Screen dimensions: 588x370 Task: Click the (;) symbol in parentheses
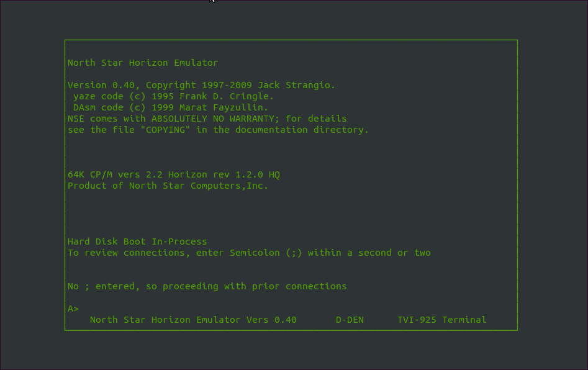click(x=294, y=253)
